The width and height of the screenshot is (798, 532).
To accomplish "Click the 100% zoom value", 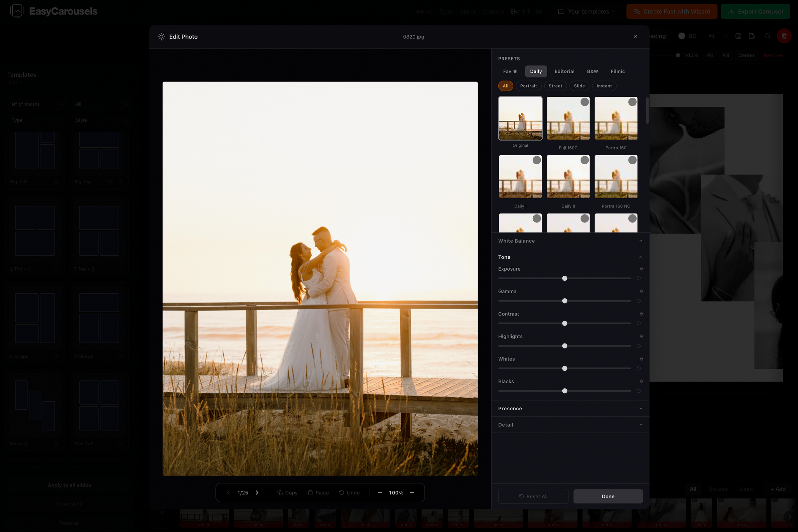I will point(396,493).
